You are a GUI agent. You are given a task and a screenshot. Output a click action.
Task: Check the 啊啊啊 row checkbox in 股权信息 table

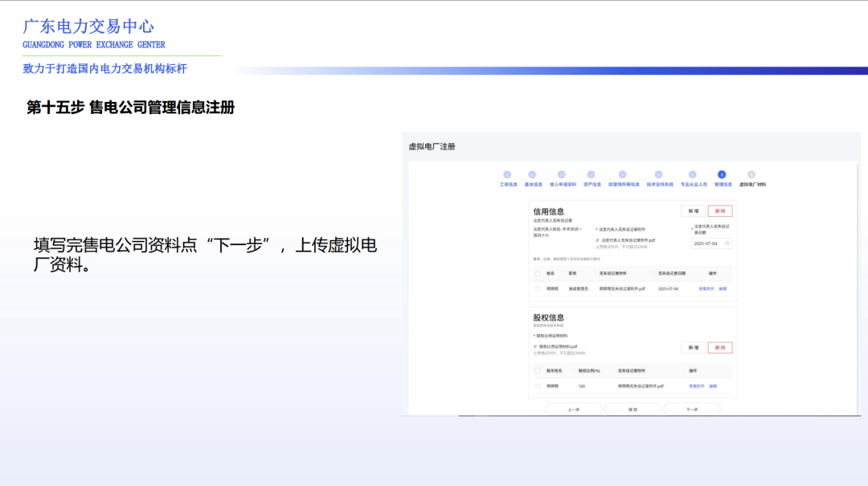538,385
